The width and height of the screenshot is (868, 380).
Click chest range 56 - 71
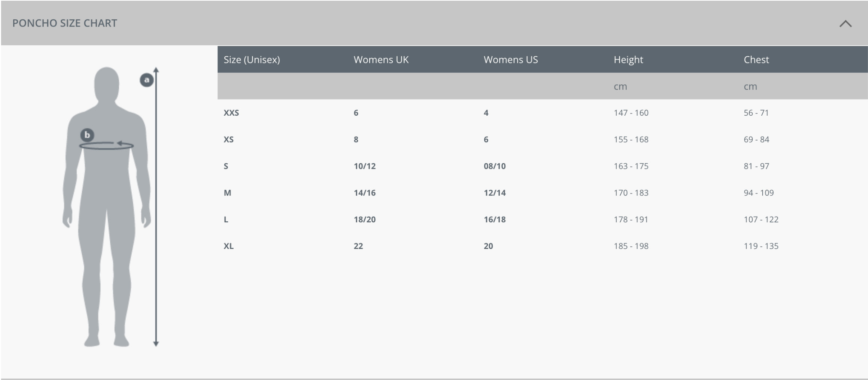tap(756, 113)
